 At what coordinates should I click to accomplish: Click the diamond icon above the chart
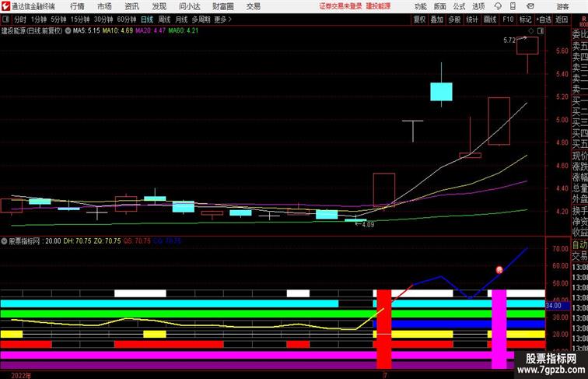(x=531, y=31)
